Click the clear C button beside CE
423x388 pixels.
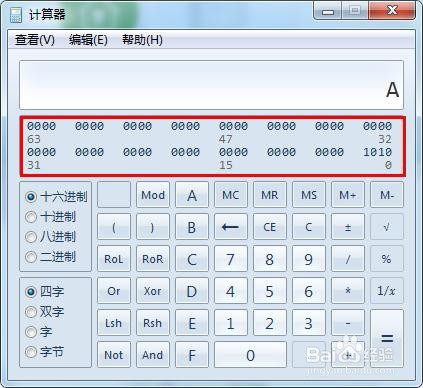(309, 227)
